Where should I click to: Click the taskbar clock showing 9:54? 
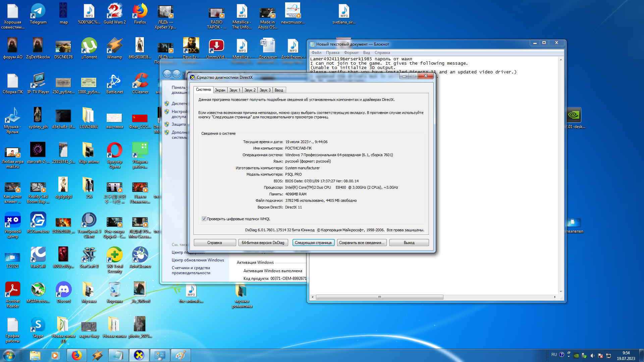click(626, 356)
